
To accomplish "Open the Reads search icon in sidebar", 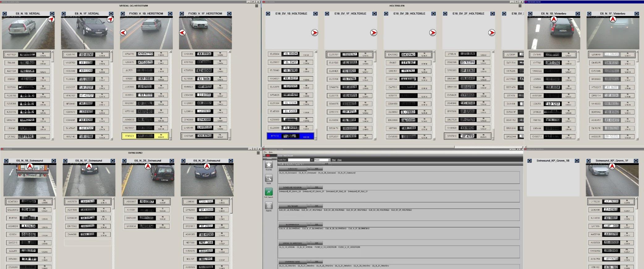I will click(x=269, y=178).
